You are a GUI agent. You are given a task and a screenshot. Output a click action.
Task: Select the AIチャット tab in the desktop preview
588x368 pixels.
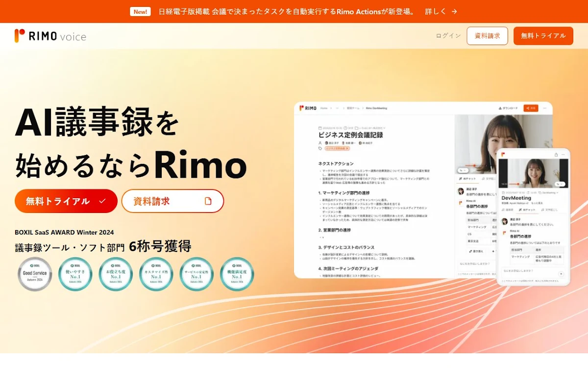(x=467, y=179)
